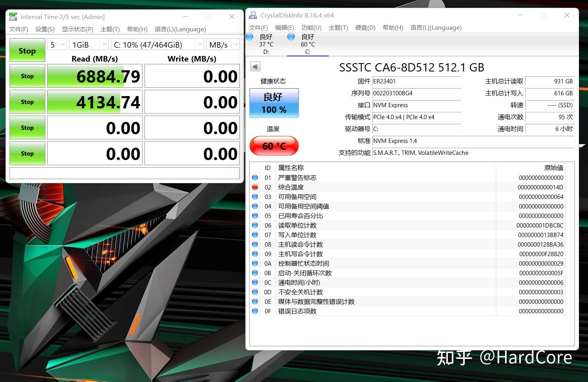Select the C: disk tab at 60 °C
Image resolution: width=588 pixels, height=382 pixels.
pos(308,44)
